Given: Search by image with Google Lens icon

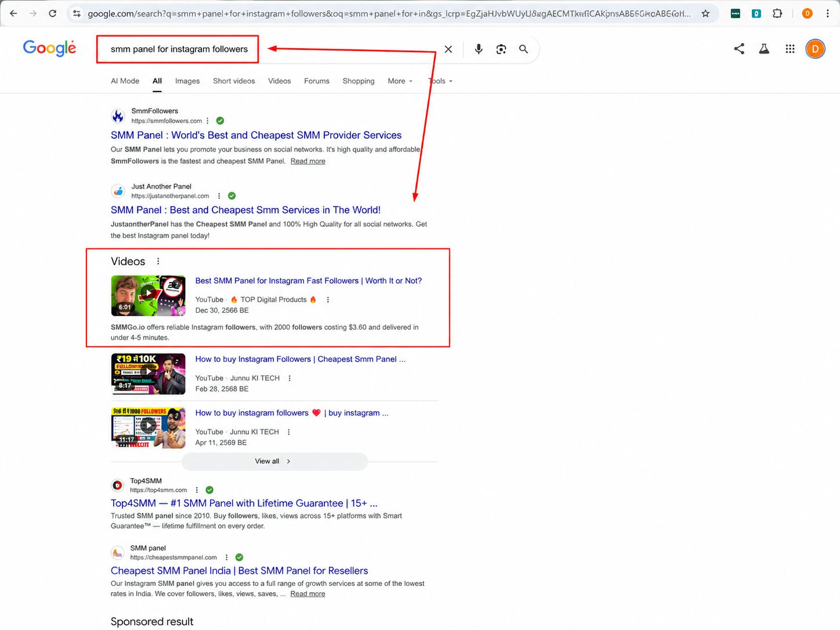Looking at the screenshot, I should [501, 49].
